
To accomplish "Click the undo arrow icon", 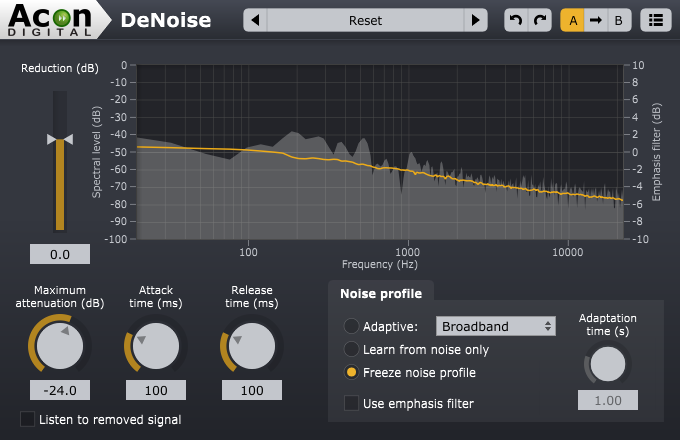I will pos(515,20).
